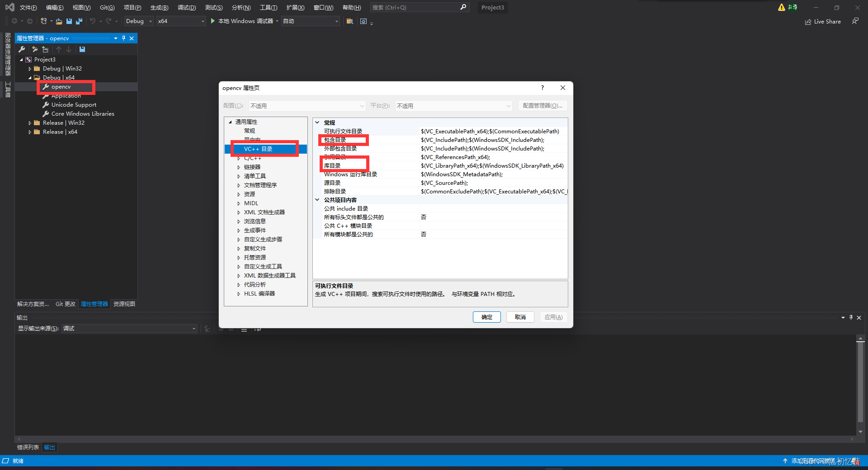Collapse the 通用属性 node in dialog

click(x=230, y=122)
